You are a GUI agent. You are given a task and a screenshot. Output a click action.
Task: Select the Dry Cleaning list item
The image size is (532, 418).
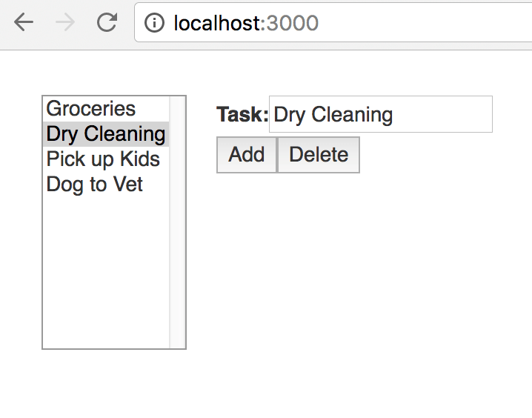pos(105,134)
